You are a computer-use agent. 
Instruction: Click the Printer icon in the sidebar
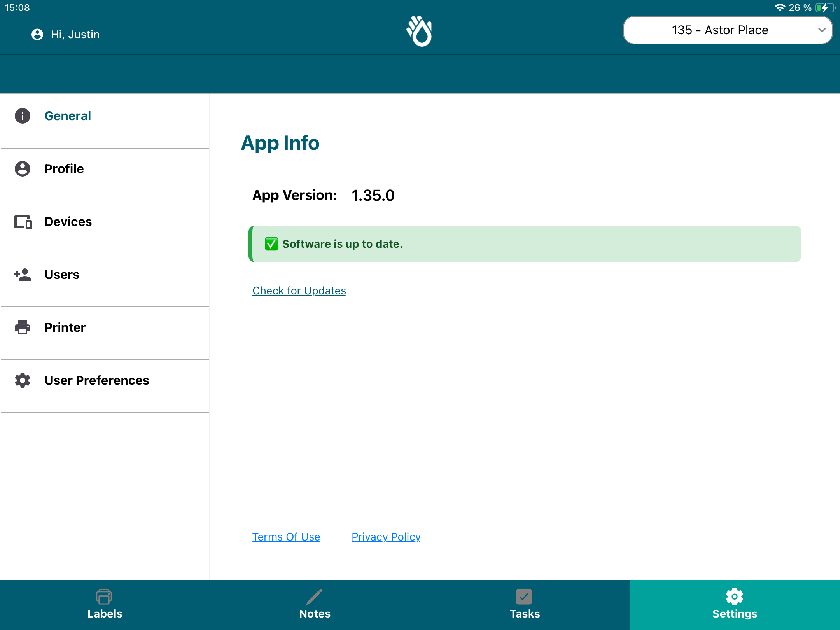click(22, 327)
